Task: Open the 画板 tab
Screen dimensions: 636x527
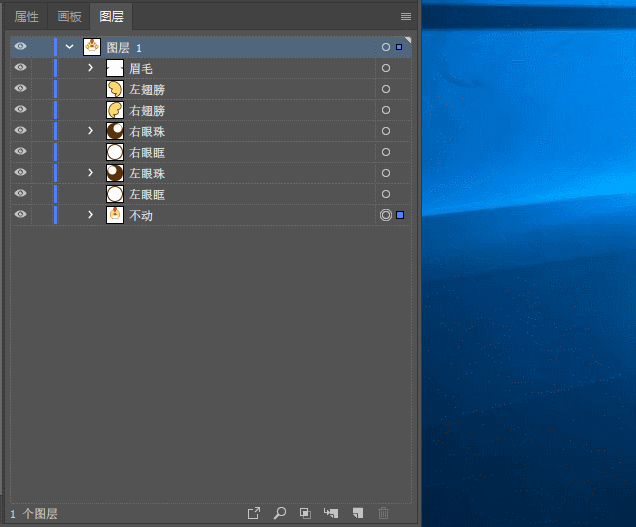Action: (x=69, y=17)
